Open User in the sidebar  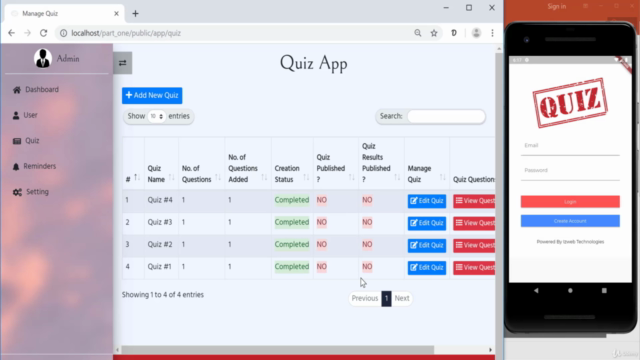coord(25,115)
